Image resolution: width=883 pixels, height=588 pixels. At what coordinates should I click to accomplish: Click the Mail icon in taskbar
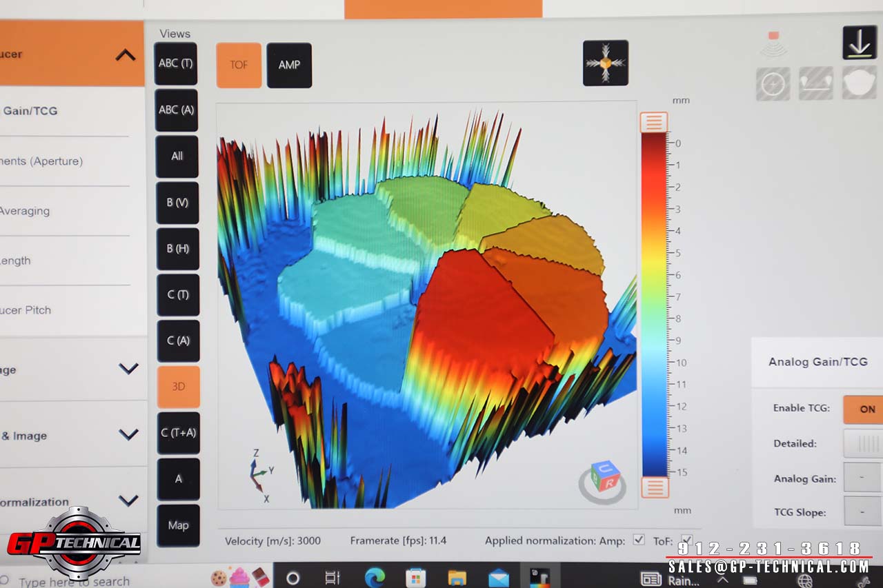[x=498, y=577]
